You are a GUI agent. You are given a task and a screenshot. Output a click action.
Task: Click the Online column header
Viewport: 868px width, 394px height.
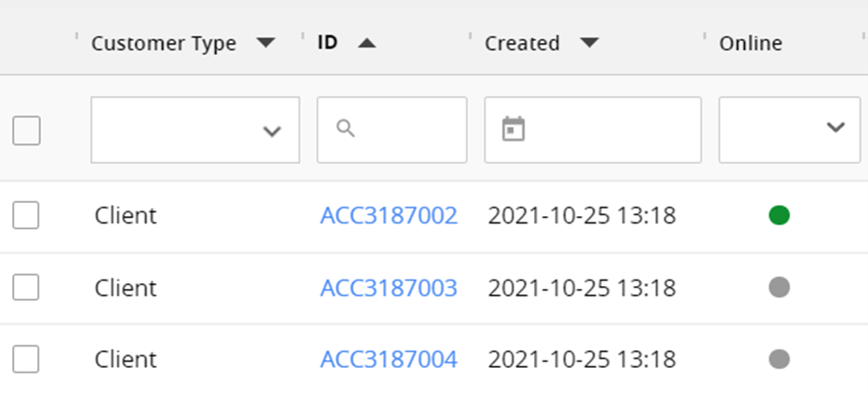click(x=750, y=43)
